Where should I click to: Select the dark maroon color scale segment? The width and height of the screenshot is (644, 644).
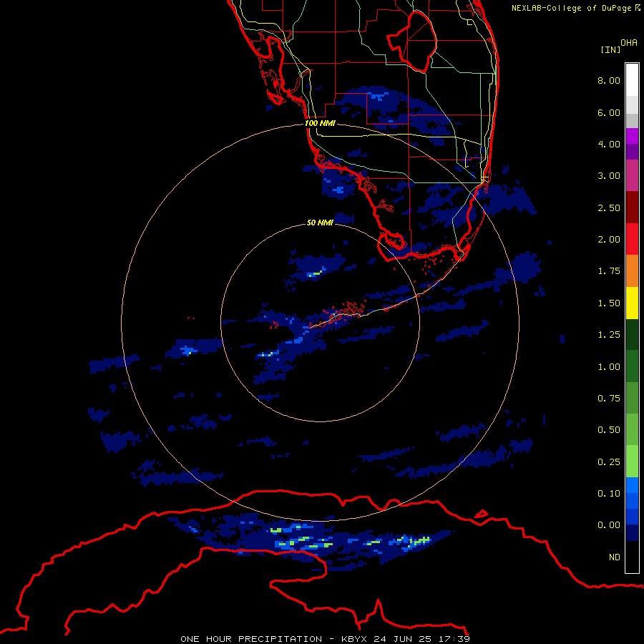[x=632, y=208]
